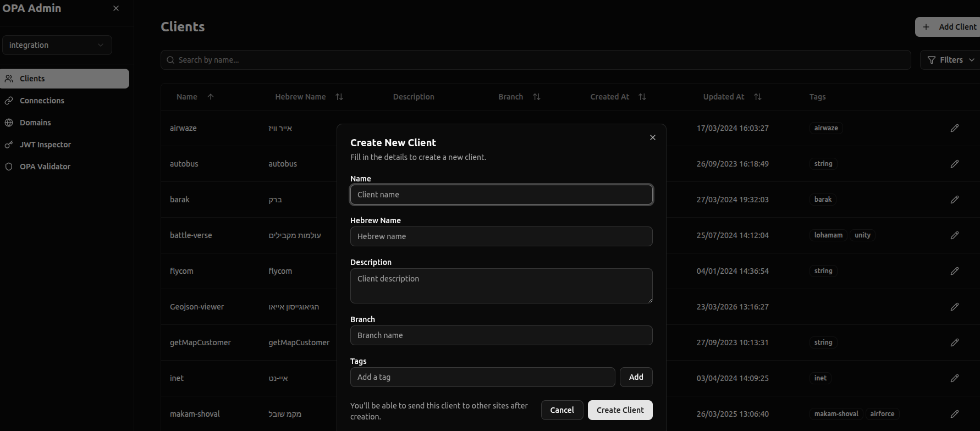Open the Clients sidebar section
Image resolution: width=980 pixels, height=431 pixels.
click(x=65, y=79)
